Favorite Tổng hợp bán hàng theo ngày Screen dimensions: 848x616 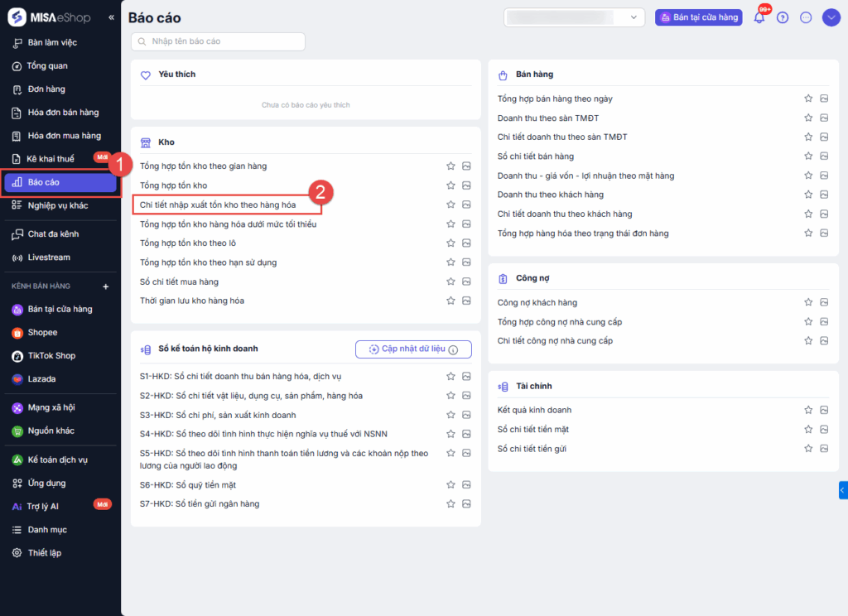tap(808, 99)
